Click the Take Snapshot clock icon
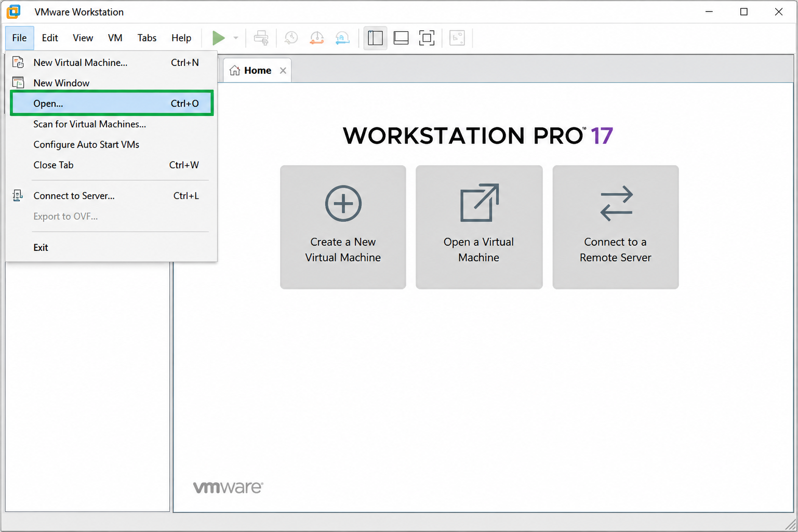The height and width of the screenshot is (532, 798). [291, 38]
